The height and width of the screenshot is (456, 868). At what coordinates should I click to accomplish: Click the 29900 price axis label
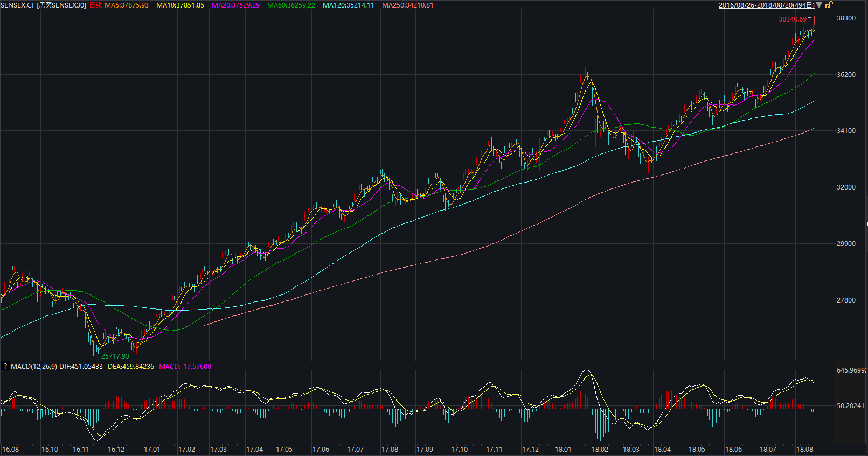[x=846, y=244]
